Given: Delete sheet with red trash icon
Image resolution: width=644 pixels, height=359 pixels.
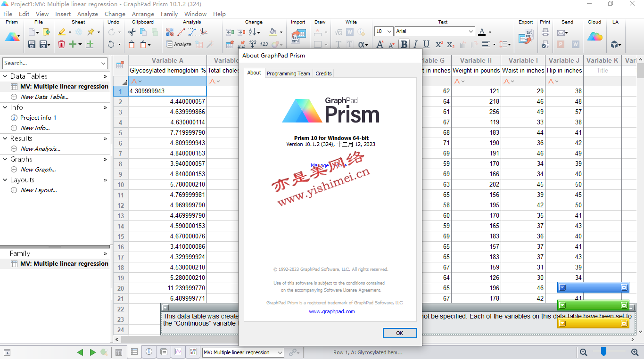Looking at the screenshot, I should point(62,44).
